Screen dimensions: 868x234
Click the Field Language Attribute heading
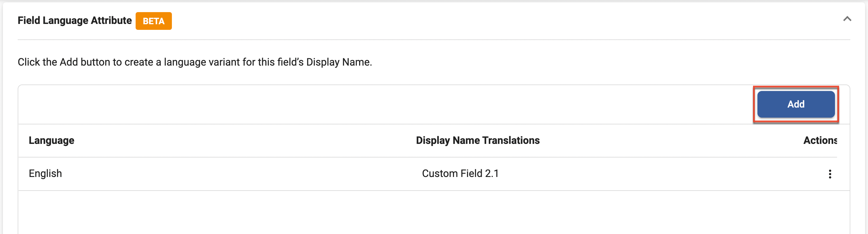click(75, 21)
